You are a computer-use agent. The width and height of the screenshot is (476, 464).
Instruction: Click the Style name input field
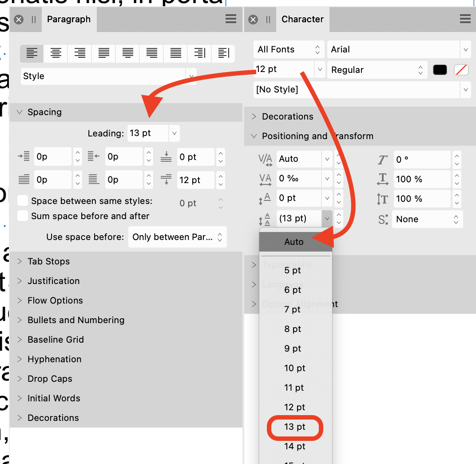coord(102,76)
